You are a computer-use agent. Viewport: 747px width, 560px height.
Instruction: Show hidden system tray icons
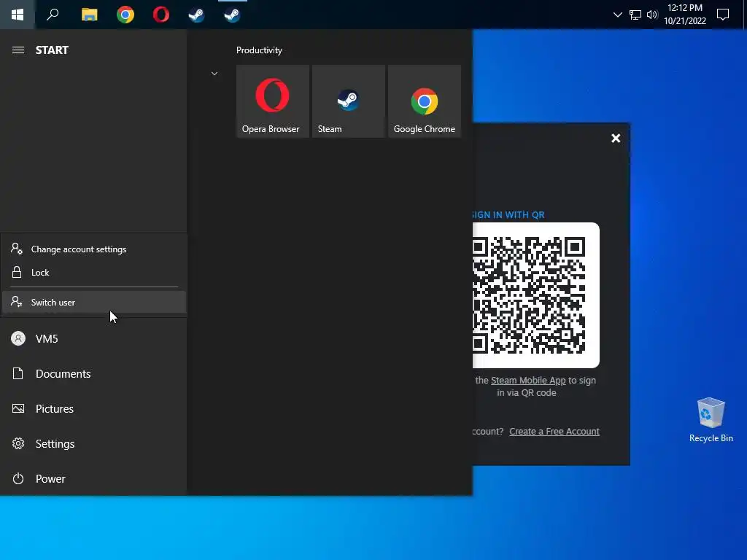617,15
